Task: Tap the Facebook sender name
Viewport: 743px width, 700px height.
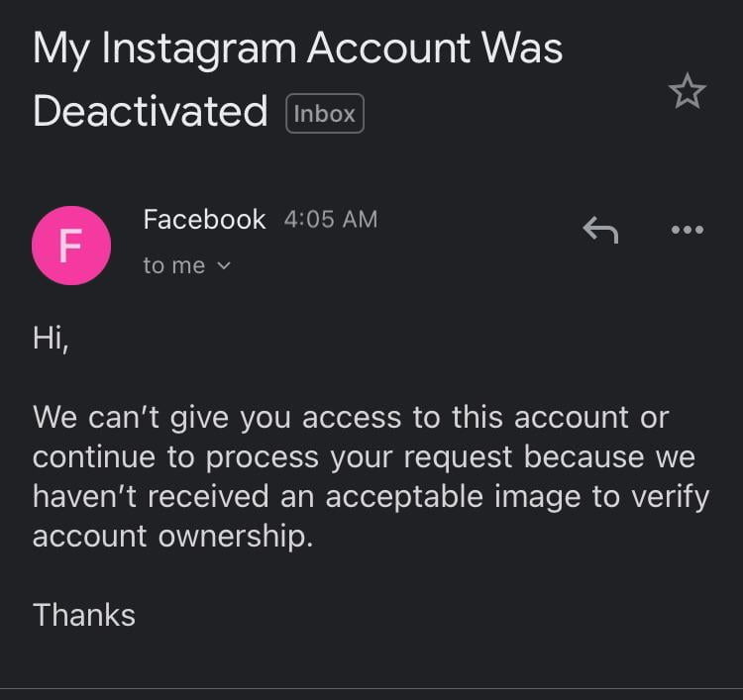Action: click(x=204, y=219)
